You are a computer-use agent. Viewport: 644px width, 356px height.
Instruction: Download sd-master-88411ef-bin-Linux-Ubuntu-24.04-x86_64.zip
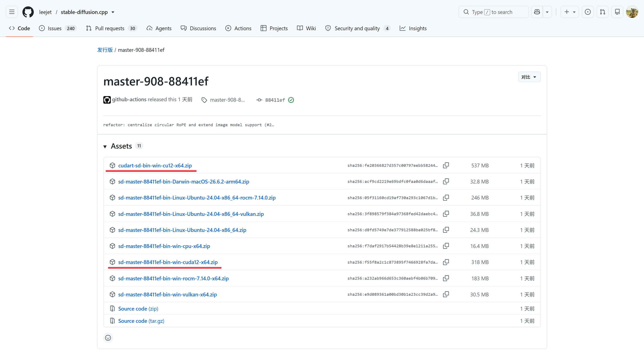pyautogui.click(x=182, y=230)
